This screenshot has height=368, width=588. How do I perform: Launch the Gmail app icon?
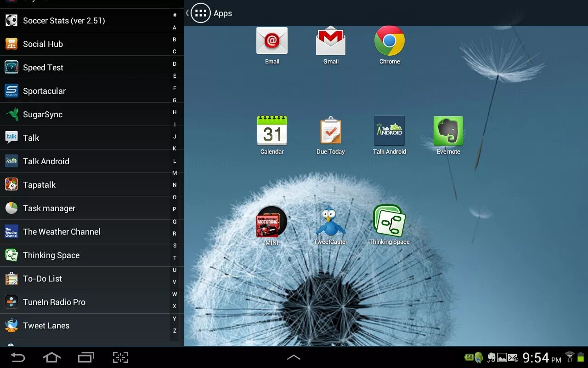[331, 45]
